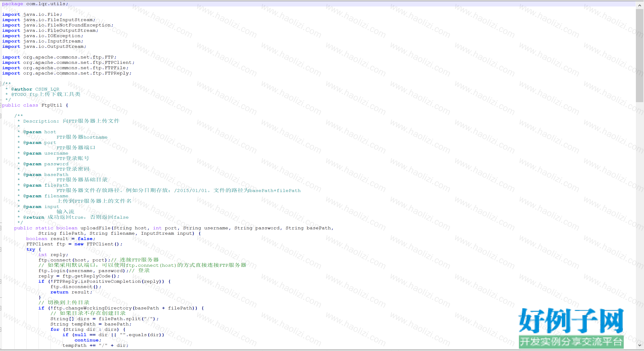Click the import java.io.File line
Screen dimensions: 644x351
click(x=32, y=15)
